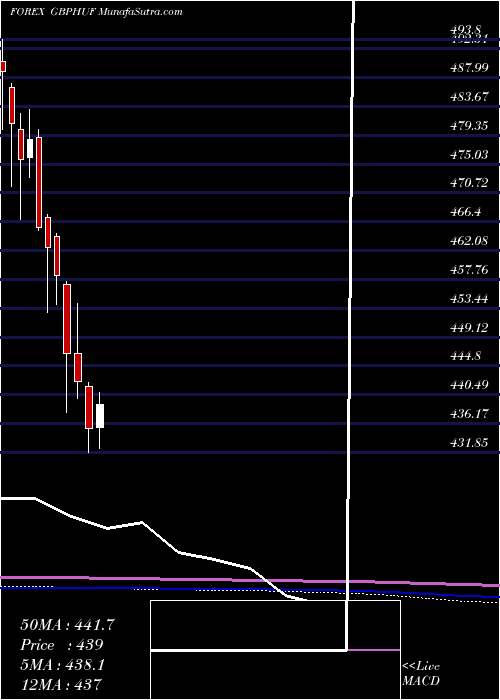Select the 444.8 price axis label
Image resolution: width=500 pixels, height=700 pixels.
coord(467,357)
